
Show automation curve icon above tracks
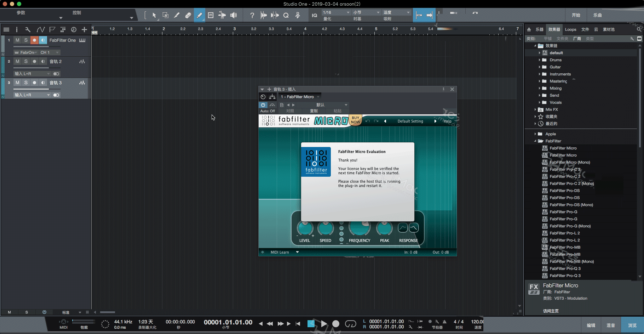[x=40, y=30]
